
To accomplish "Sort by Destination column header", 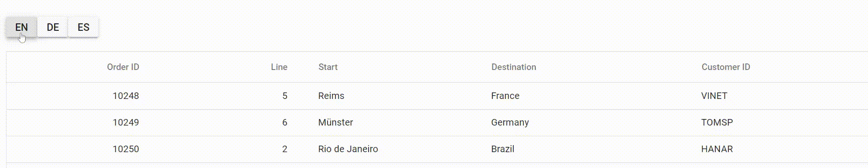I will tap(514, 67).
